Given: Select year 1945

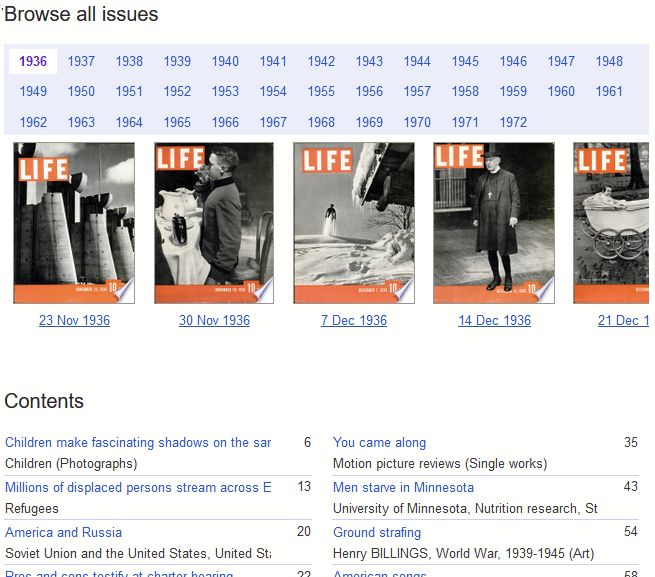Looking at the screenshot, I should tap(465, 61).
